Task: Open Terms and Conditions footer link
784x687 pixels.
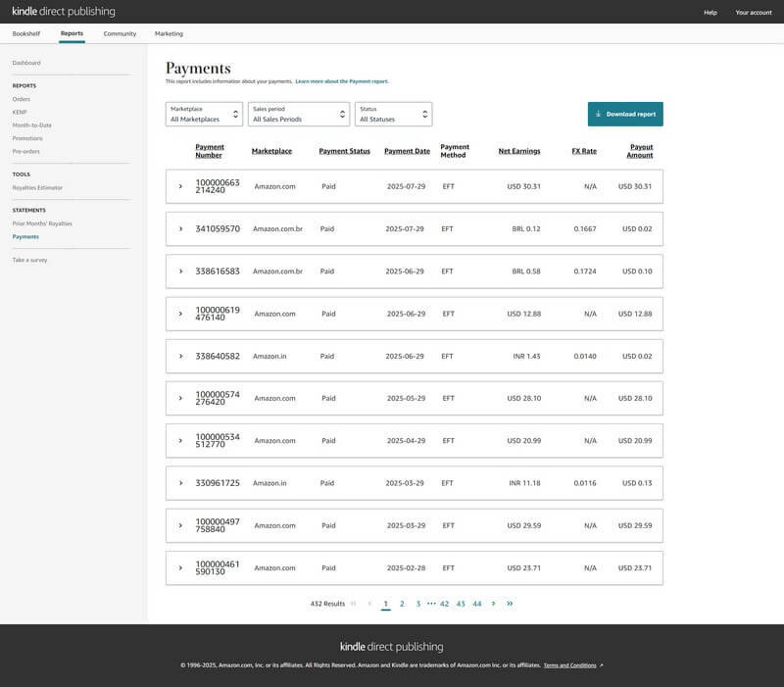Action: [x=570, y=665]
